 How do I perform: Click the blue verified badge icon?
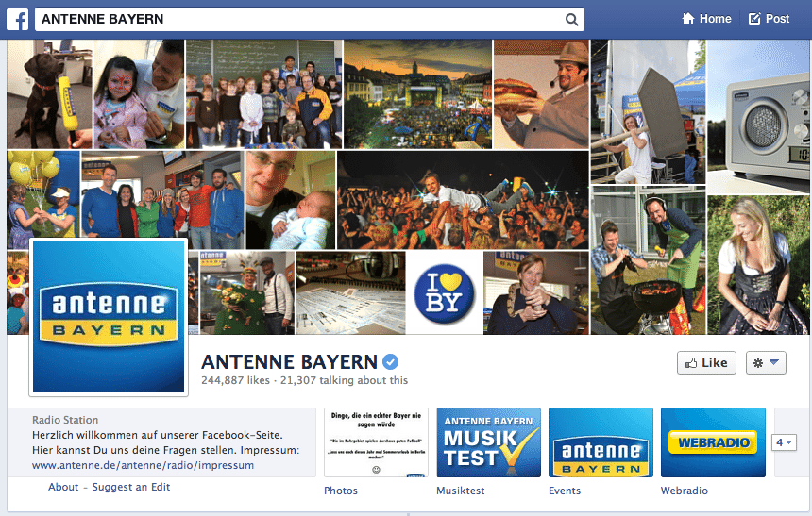[391, 361]
